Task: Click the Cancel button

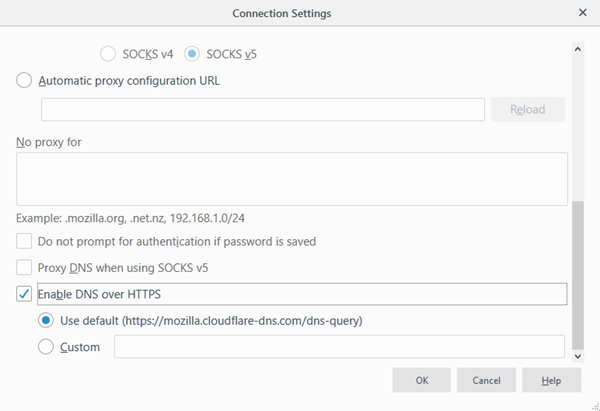Action: point(486,380)
